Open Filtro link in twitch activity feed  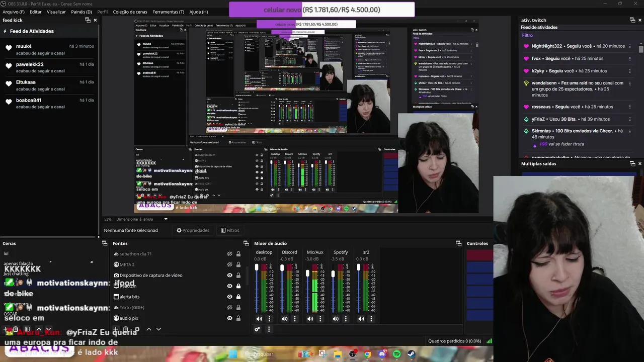coord(527,35)
